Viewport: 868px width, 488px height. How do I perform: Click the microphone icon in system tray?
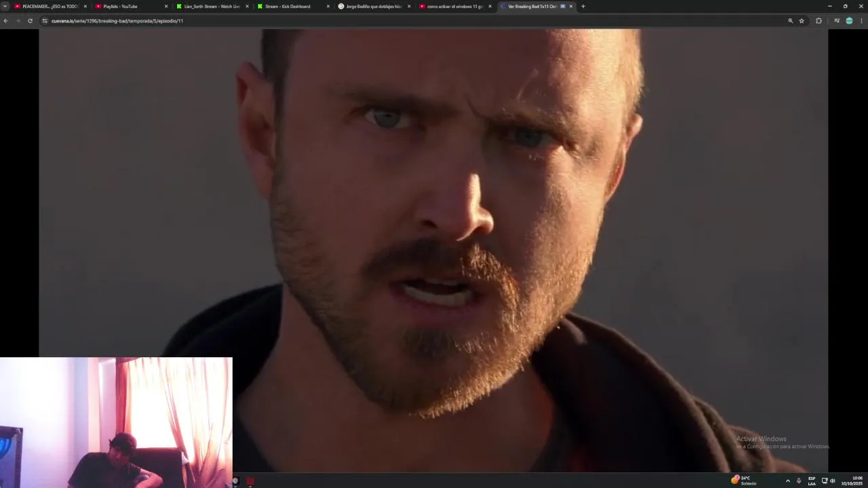click(x=799, y=481)
